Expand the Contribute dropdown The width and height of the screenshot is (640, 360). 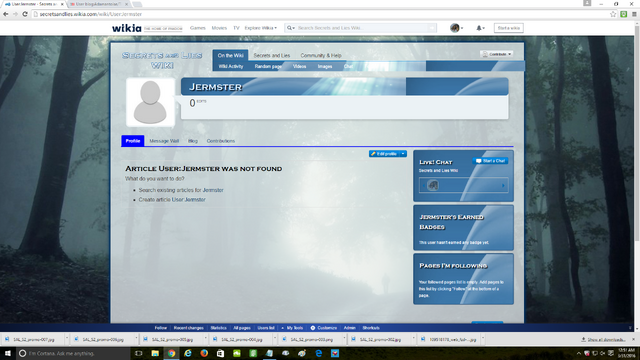coord(496,54)
